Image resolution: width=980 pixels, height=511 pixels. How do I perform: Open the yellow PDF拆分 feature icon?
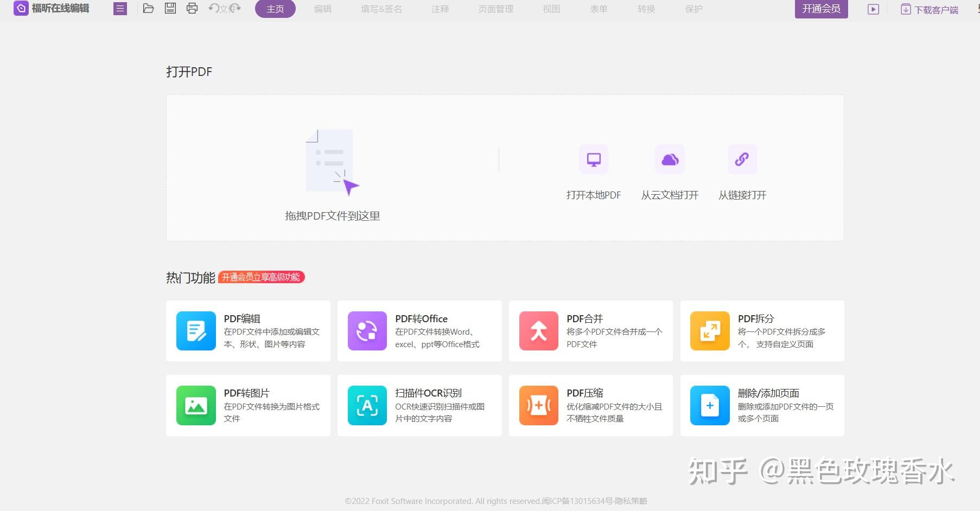pos(710,331)
